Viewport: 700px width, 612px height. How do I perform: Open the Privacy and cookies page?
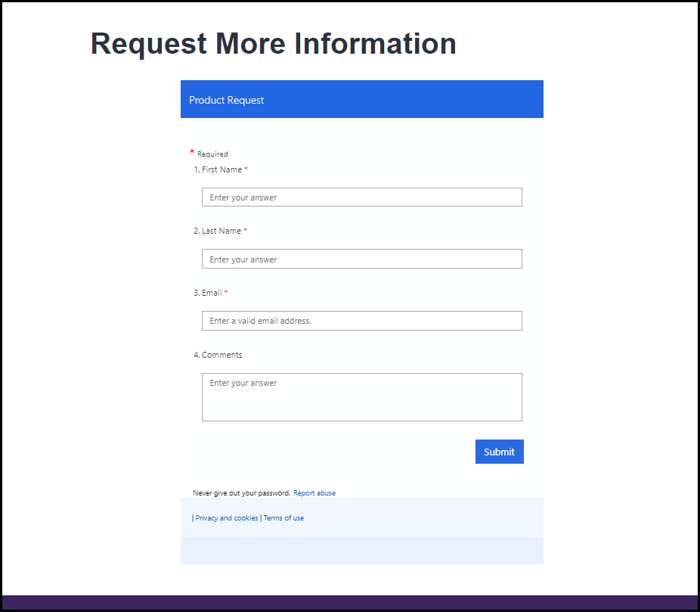pos(226,517)
